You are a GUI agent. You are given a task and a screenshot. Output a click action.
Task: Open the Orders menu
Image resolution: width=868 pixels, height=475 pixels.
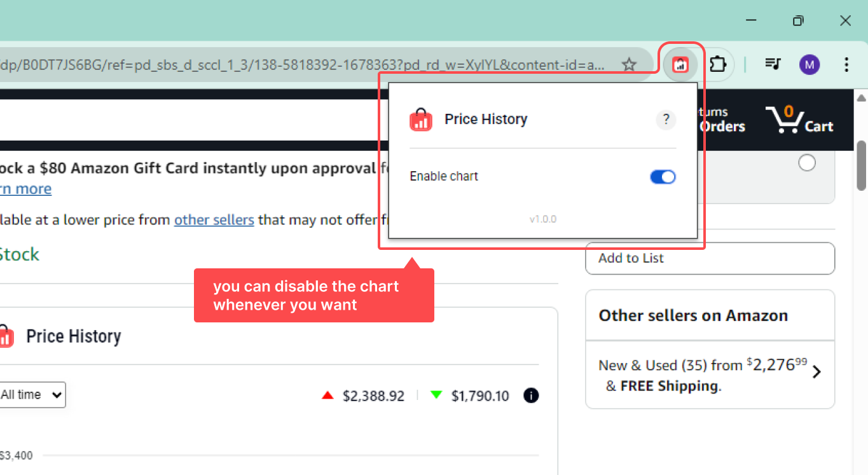point(722,127)
